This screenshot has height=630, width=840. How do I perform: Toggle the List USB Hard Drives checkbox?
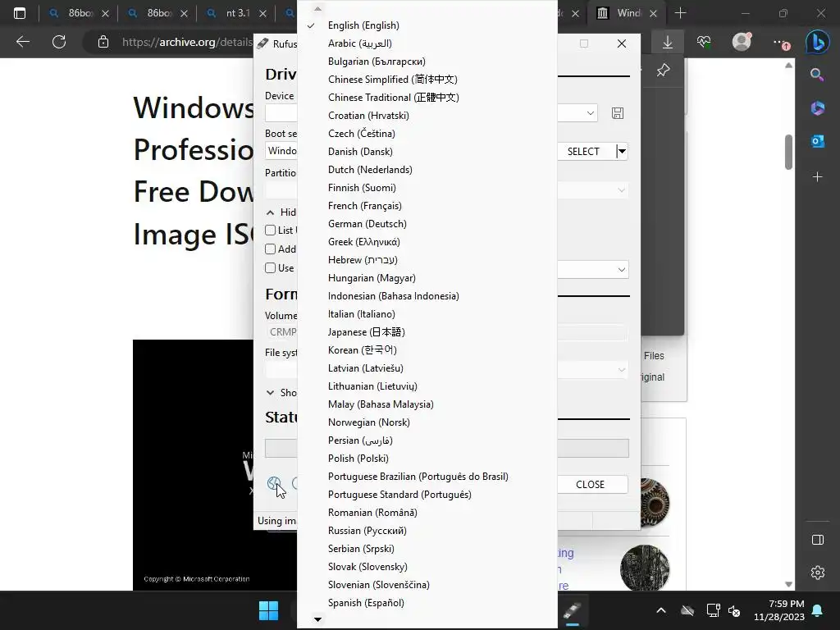click(x=271, y=231)
